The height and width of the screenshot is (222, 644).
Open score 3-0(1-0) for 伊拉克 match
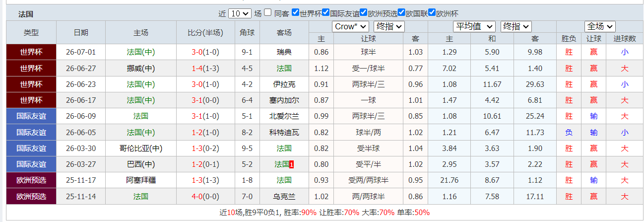pyautogui.click(x=205, y=84)
